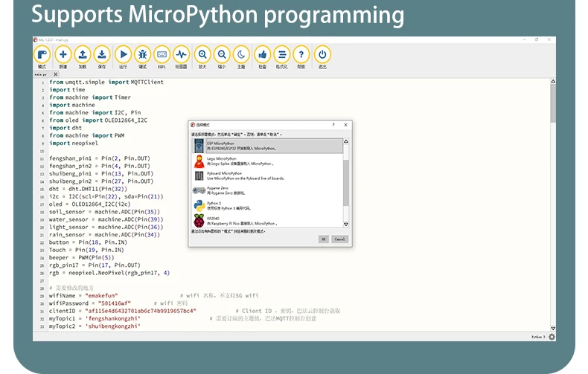Open the Mode selector in Mu toolbar
The width and height of the screenshot is (588, 374).
[x=42, y=55]
